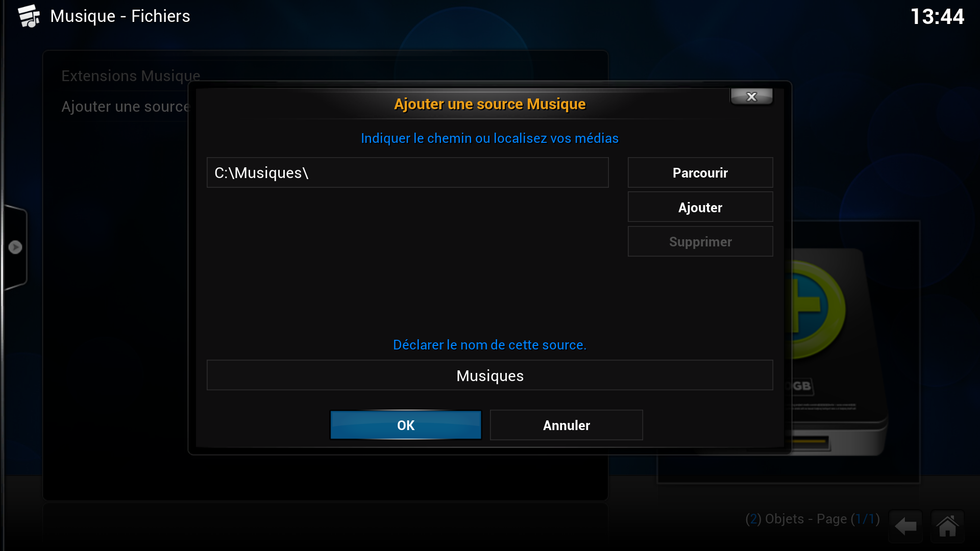Add another path with Ajouter button
This screenshot has width=980, height=551.
tap(700, 207)
